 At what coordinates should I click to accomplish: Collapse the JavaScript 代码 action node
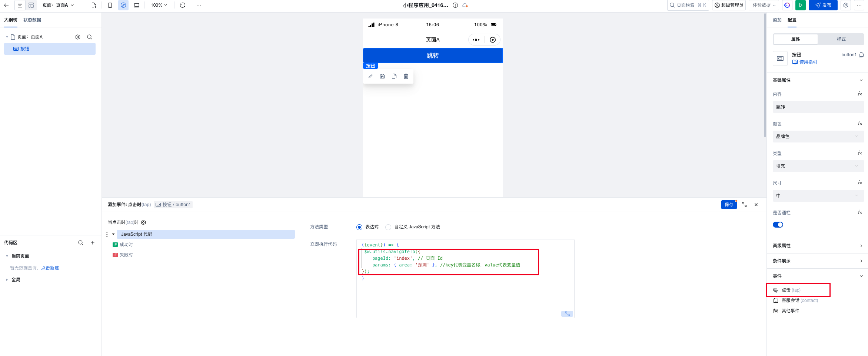[113, 234]
